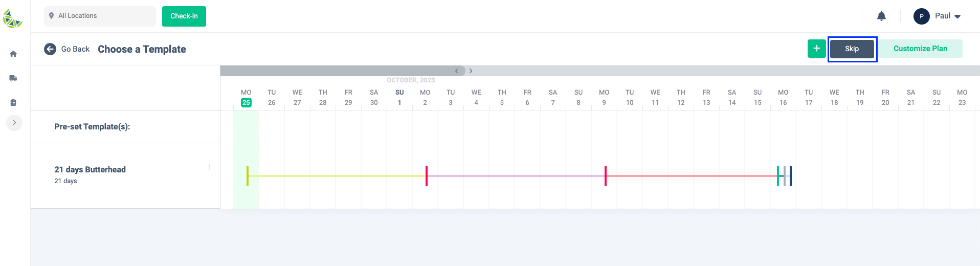Move calendar to next period arrow

click(x=471, y=71)
